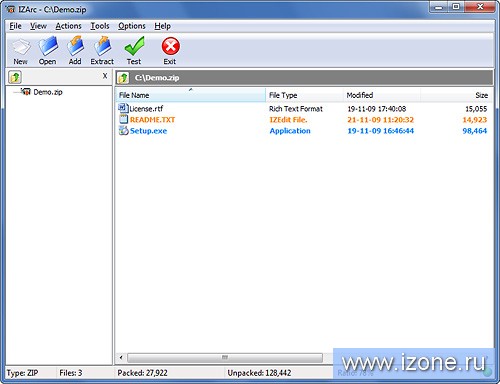Click the Packed: 27,922 status entry
The image size is (500, 384).
(142, 373)
